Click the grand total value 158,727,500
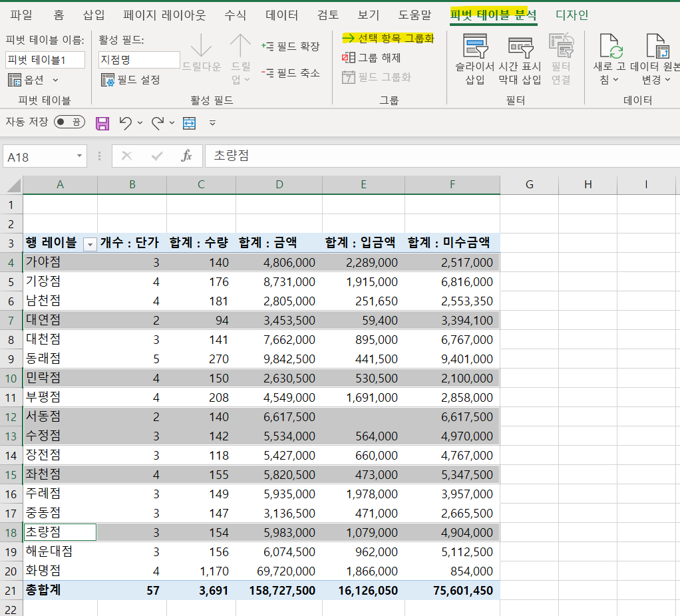This screenshot has width=680, height=616. pos(279,591)
